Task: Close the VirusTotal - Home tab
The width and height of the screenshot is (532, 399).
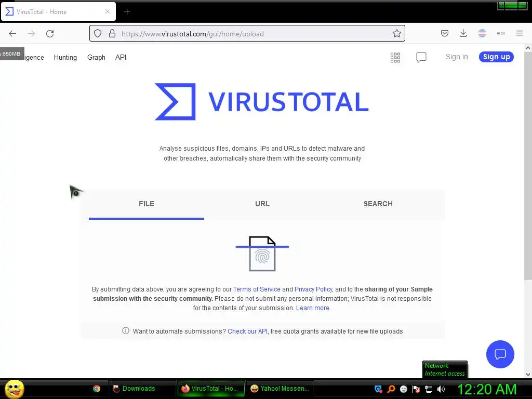Action: click(107, 11)
